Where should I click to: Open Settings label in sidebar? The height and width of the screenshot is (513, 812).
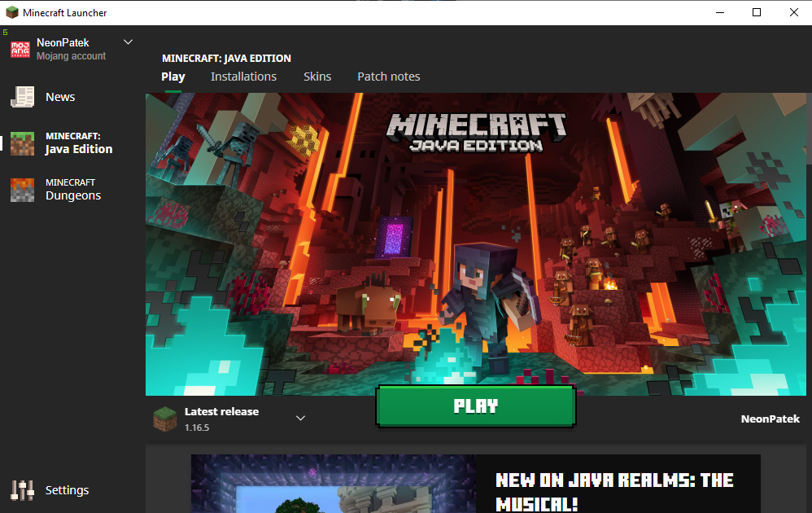(67, 489)
